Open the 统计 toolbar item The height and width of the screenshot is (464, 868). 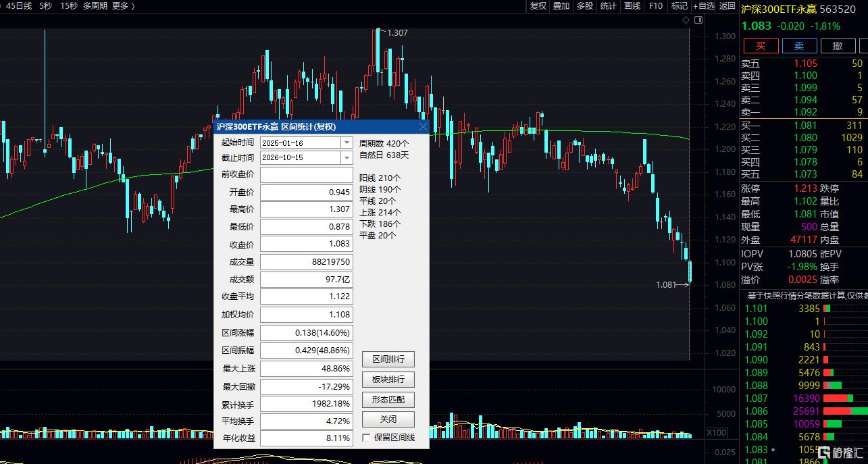coord(609,6)
